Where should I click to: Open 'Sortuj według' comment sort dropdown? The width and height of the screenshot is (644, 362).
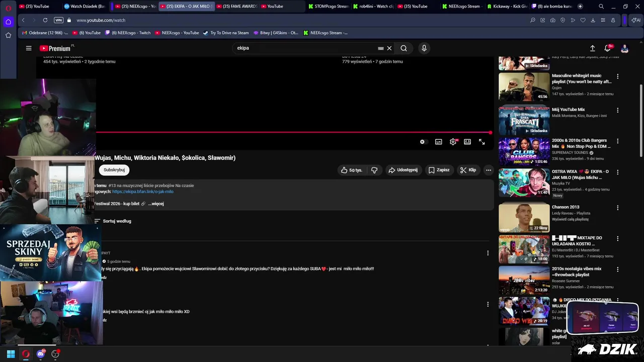point(113,221)
